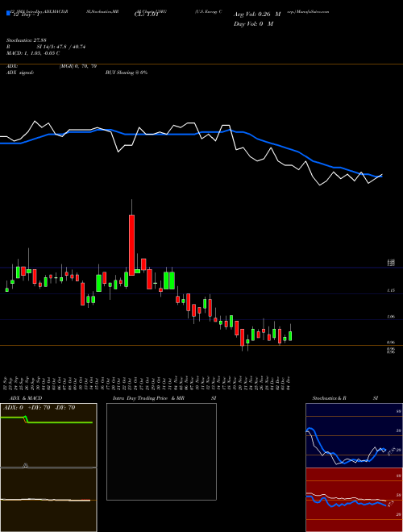Click the 'Day Vol: 0 M' text
This screenshot has width=403, height=532.
253,23
